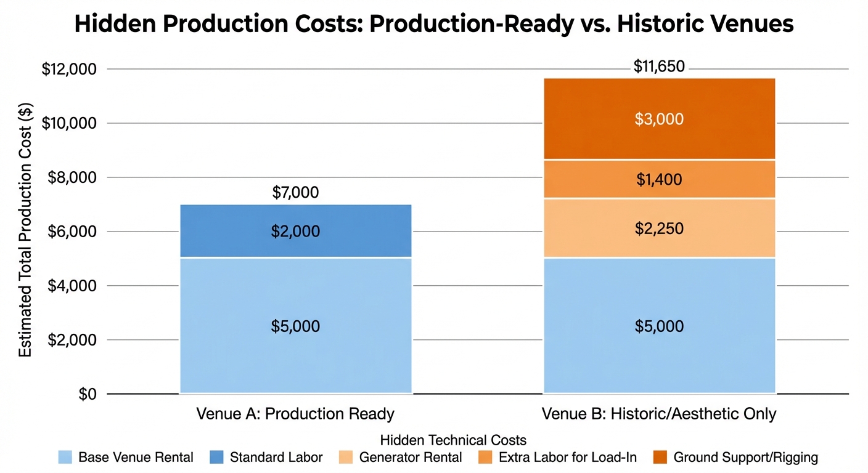This screenshot has width=868, height=473.
Task: Click the chart title text
Action: click(x=434, y=23)
